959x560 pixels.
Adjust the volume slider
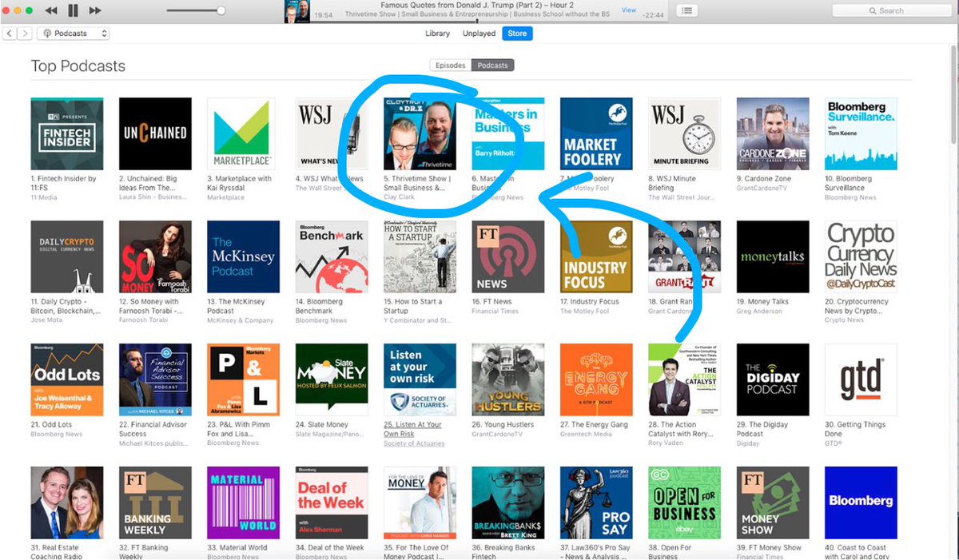click(196, 10)
